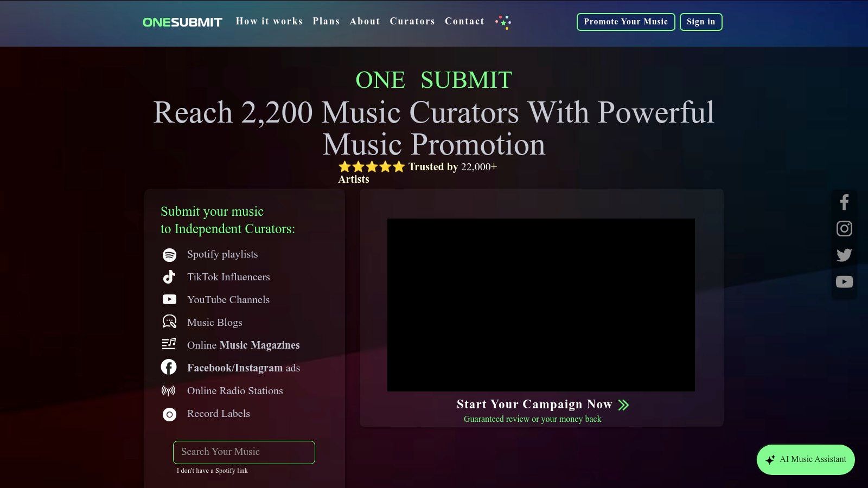Select Online Music Magazines text

[244, 345]
